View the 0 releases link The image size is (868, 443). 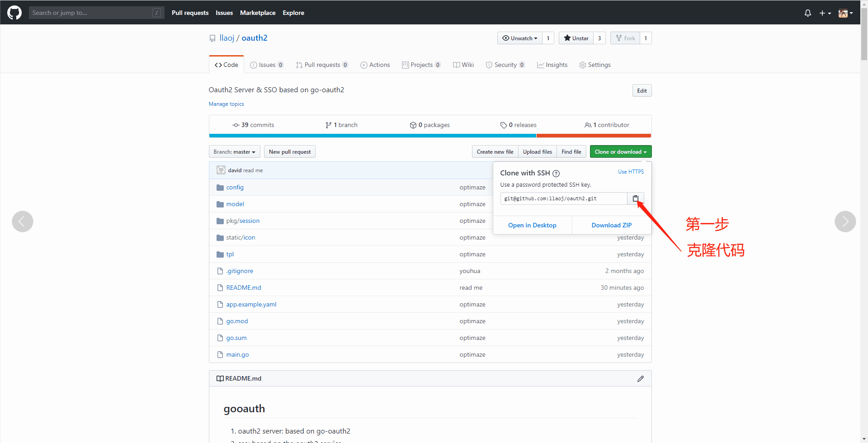[x=519, y=125]
